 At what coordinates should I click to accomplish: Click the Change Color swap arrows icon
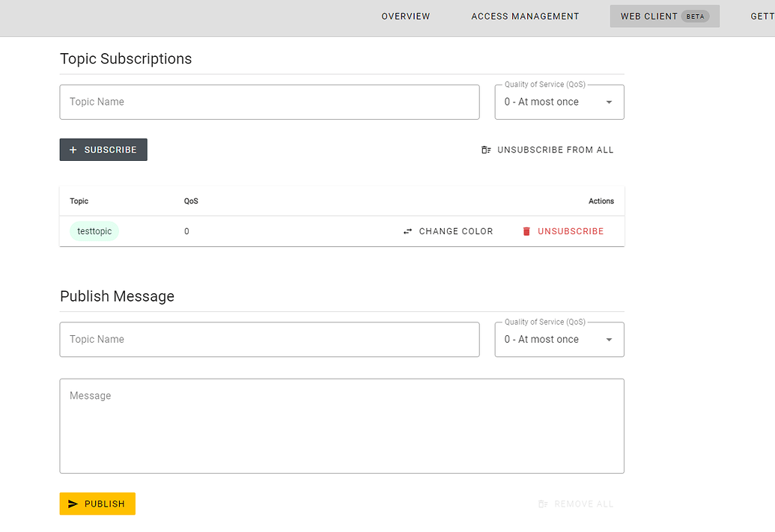tap(407, 231)
